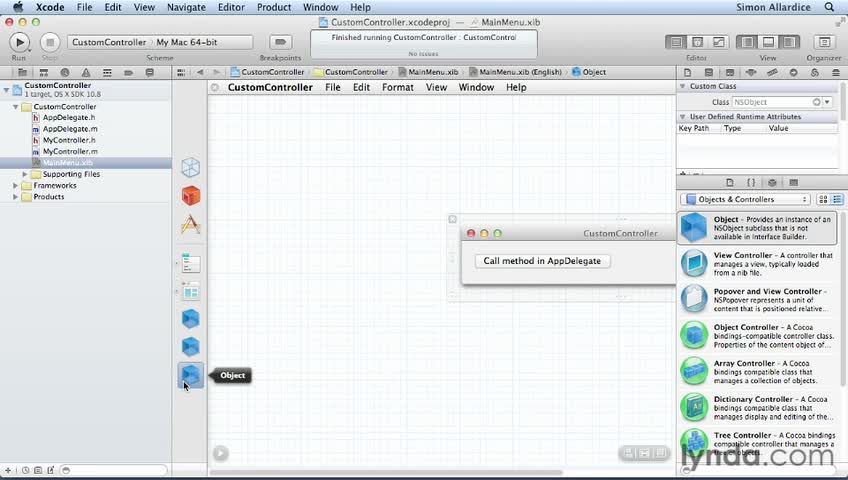The image size is (848, 480).
Task: Open the Window menu in designed menu bar
Action: coord(476,88)
